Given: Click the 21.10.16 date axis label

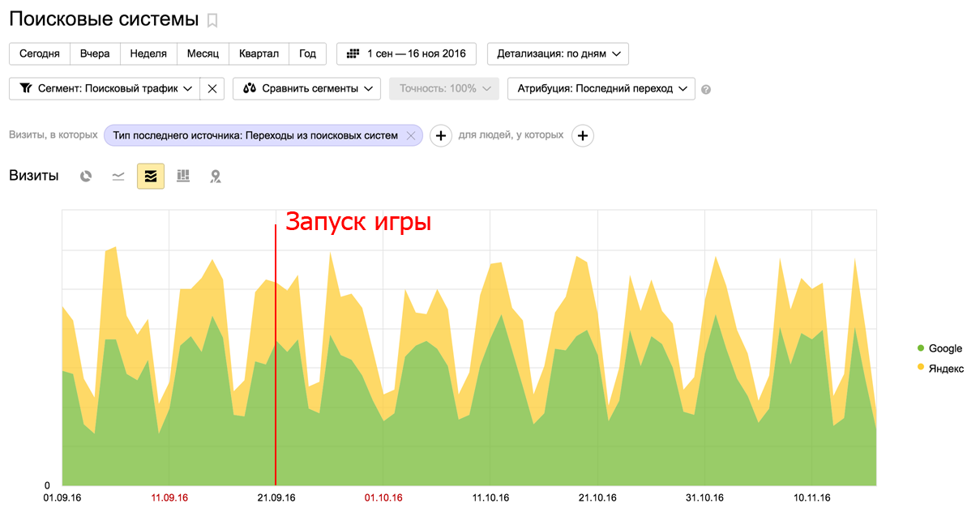Looking at the screenshot, I should (x=597, y=497).
